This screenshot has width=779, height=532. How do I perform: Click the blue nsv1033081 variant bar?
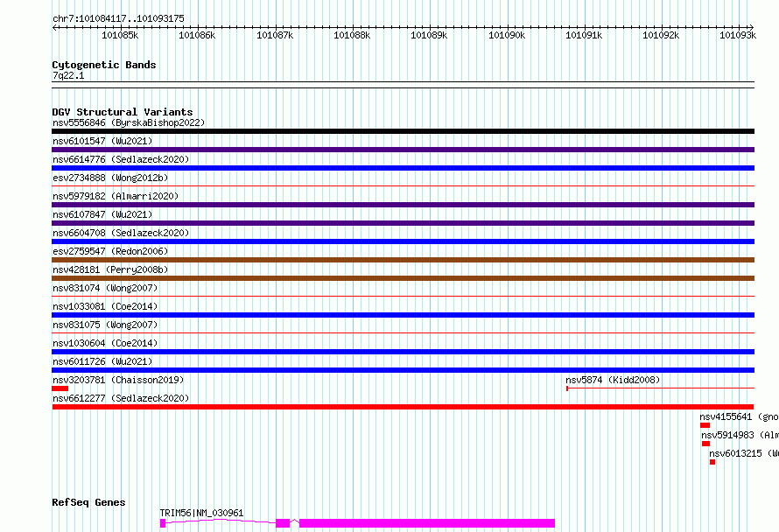click(x=403, y=315)
